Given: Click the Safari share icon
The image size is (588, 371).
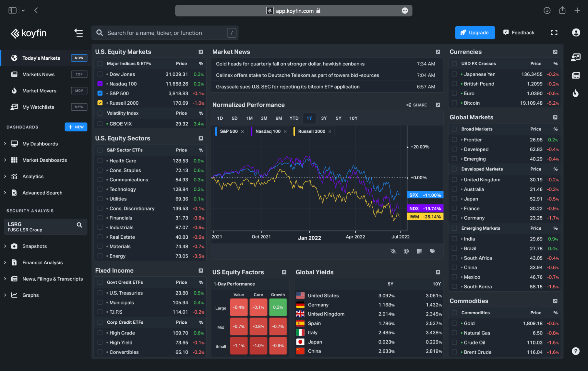Looking at the screenshot, I should point(562,10).
